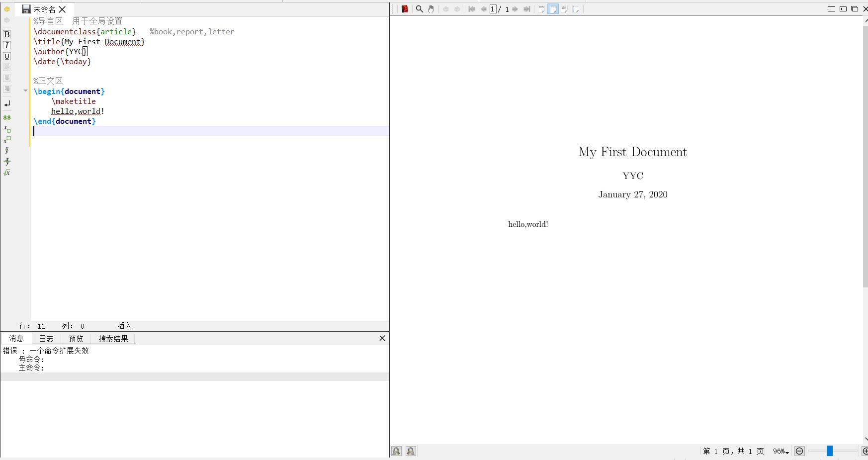
Task: Collapse the \begin{document} fold arrow
Action: coord(25,91)
